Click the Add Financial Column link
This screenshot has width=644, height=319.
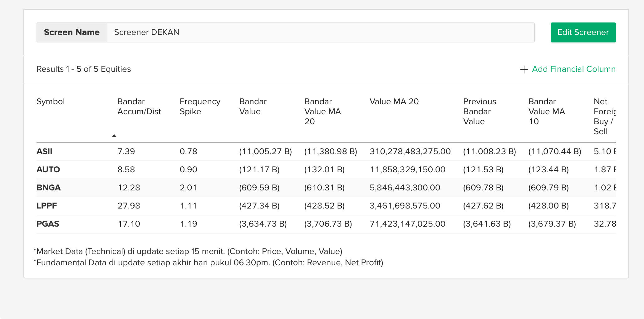tap(573, 69)
